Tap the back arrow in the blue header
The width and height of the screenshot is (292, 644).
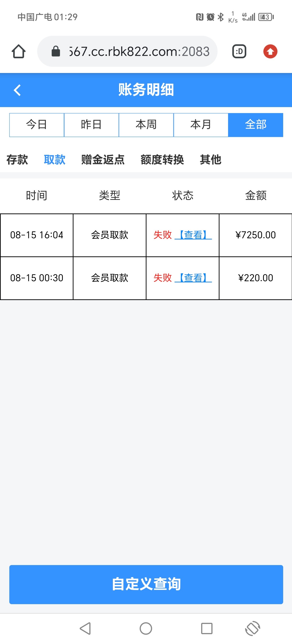point(17,90)
